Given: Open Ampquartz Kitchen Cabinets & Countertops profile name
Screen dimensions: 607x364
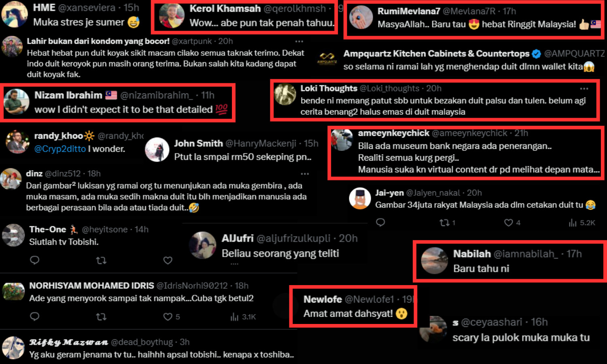Looking at the screenshot, I should coord(436,54).
